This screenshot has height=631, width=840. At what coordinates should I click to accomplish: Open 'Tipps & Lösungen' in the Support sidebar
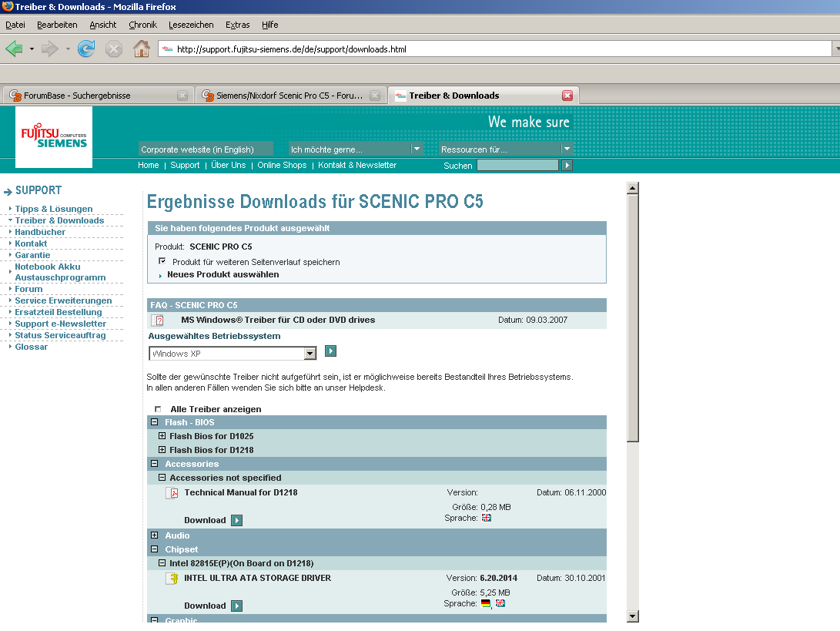(54, 209)
